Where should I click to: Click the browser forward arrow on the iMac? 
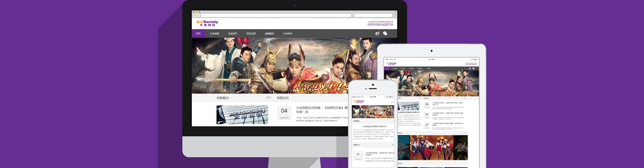(x=198, y=15)
